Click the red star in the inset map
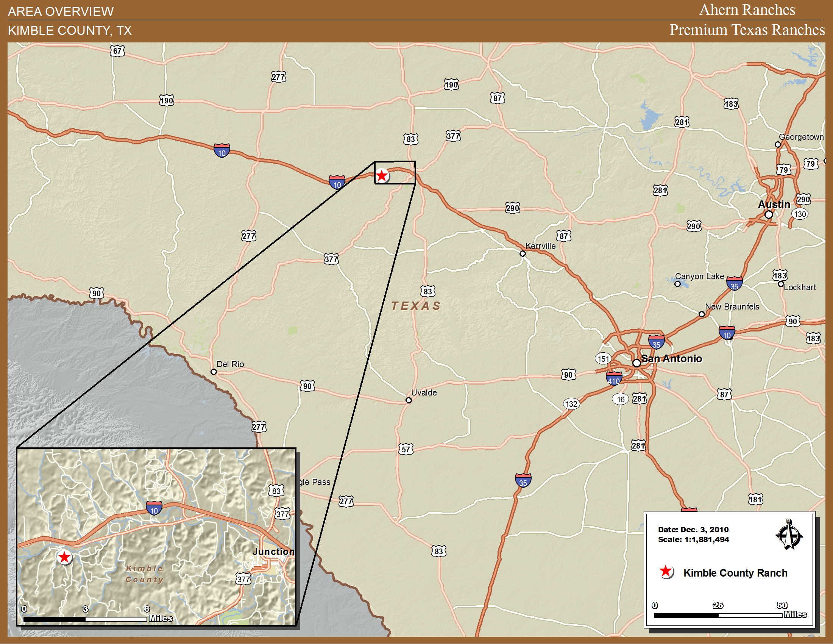 tap(64, 557)
